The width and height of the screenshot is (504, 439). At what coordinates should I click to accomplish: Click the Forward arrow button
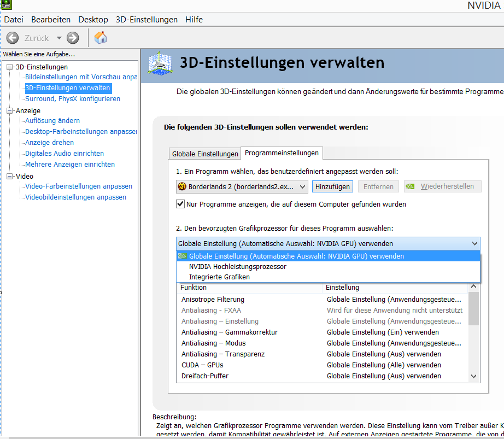click(73, 38)
